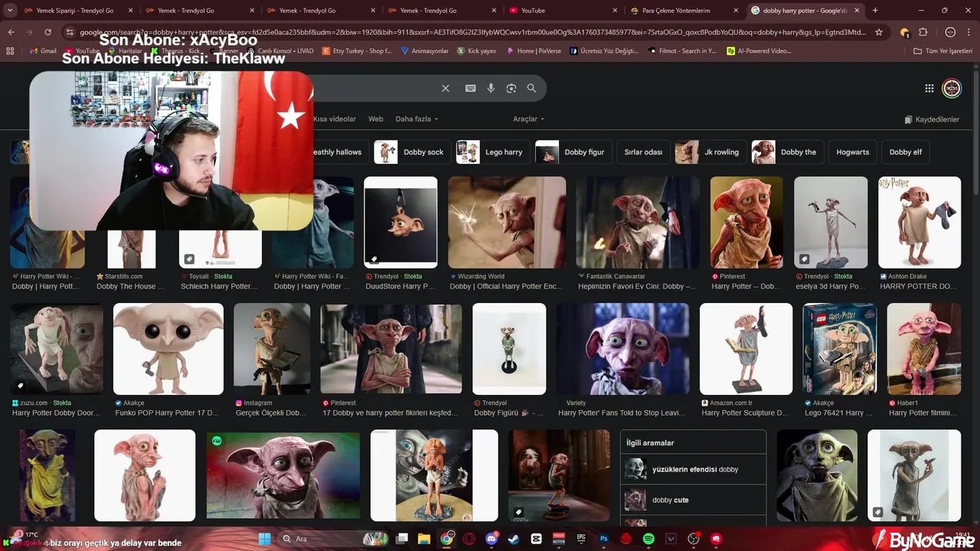
Task: Filter by the Jk rowling chip
Action: point(710,152)
